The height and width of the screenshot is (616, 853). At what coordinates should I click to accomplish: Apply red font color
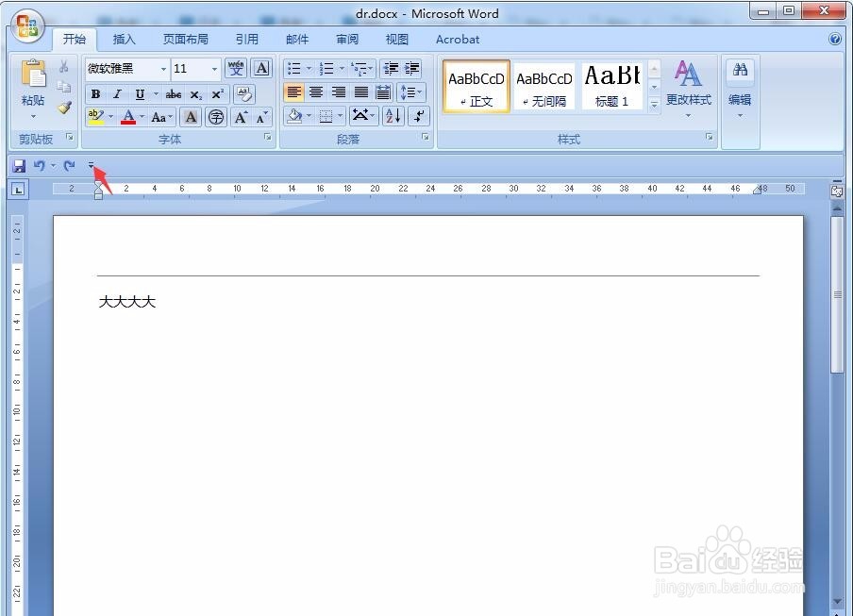128,117
